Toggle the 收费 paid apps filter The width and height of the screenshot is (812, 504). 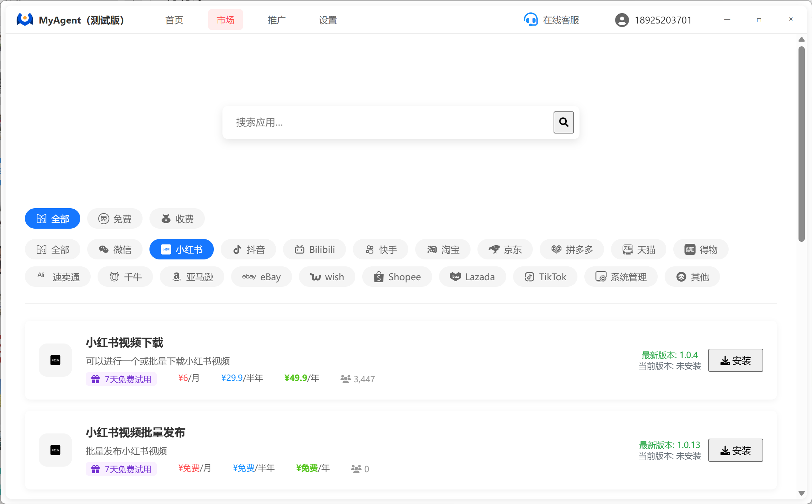tap(177, 219)
